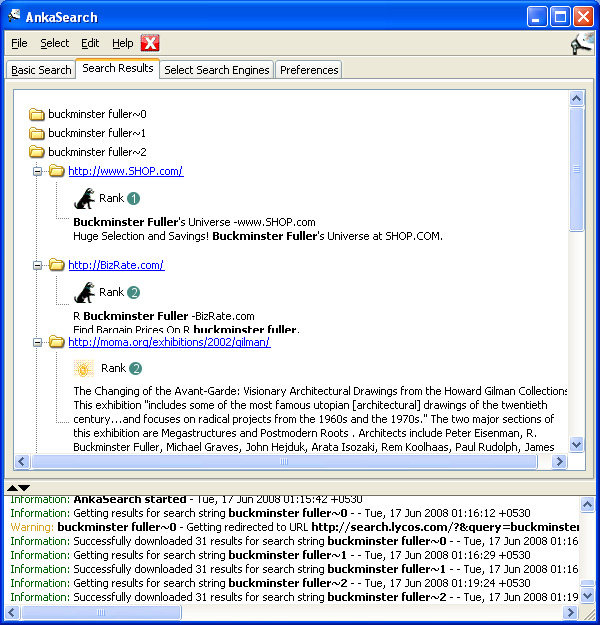Switch to the Select Search Engines tab
The height and width of the screenshot is (625, 600).
tap(216, 70)
